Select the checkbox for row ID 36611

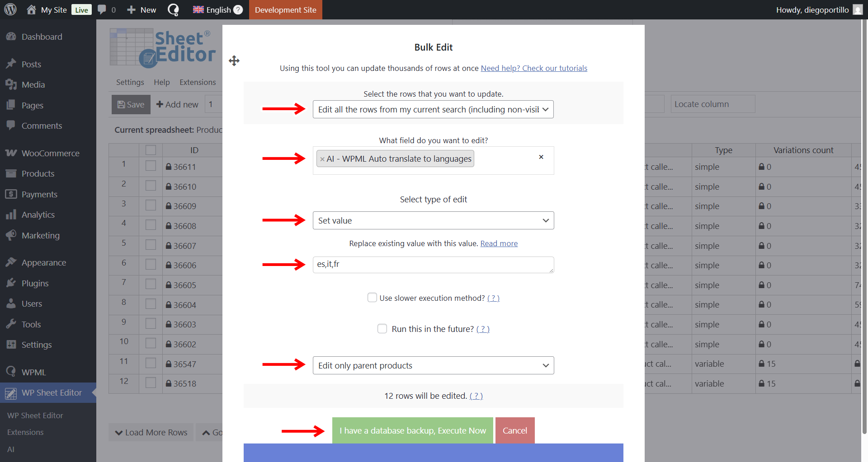151,167
